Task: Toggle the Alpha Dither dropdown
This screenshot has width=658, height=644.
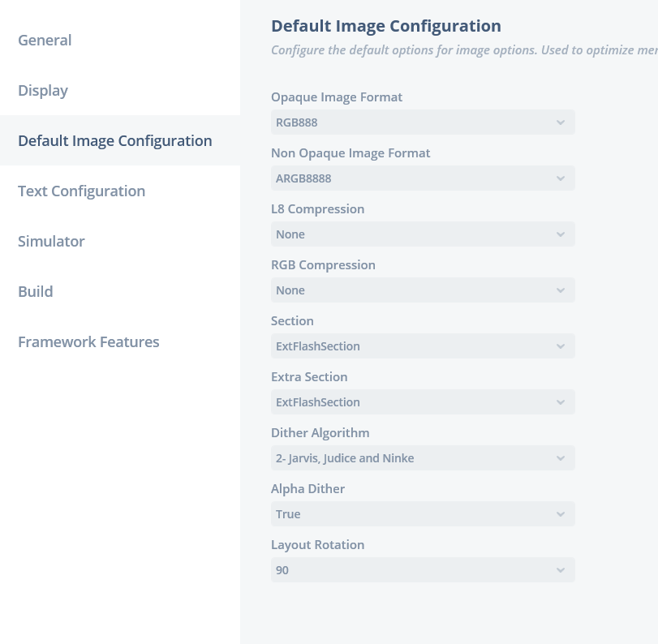Action: [422, 514]
